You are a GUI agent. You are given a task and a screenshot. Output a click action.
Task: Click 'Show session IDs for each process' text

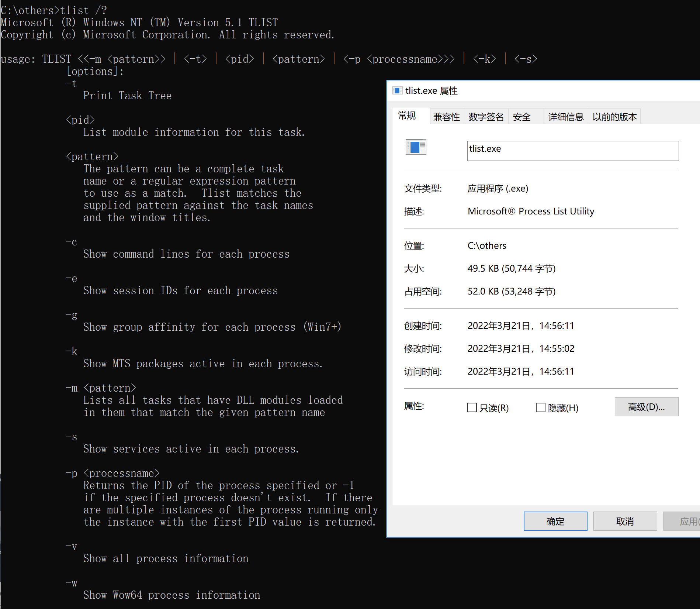click(180, 291)
